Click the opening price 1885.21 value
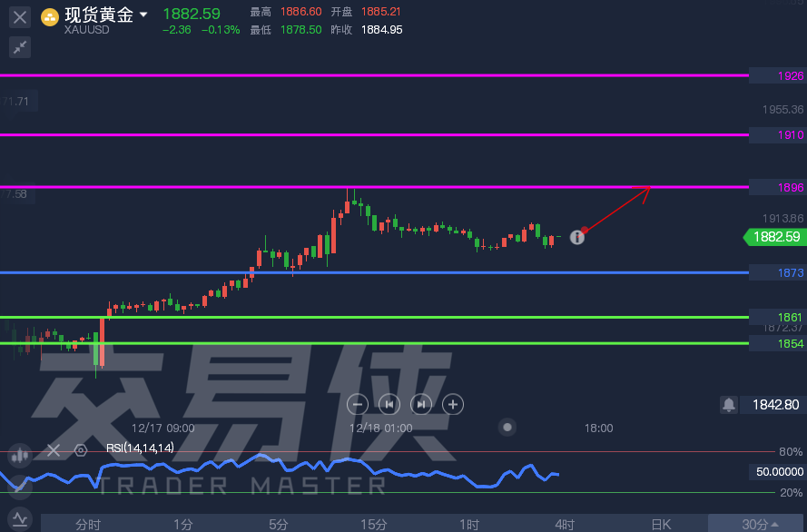Image resolution: width=807 pixels, height=532 pixels. point(381,11)
